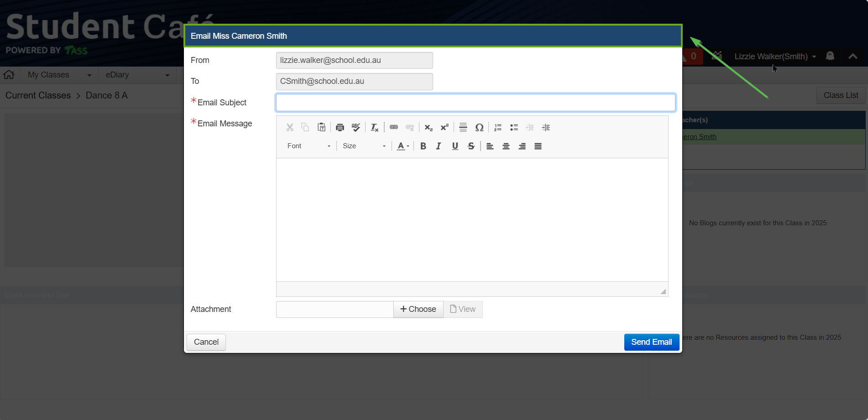Image resolution: width=868 pixels, height=420 pixels.
Task: Toggle italic formatting
Action: coord(439,146)
